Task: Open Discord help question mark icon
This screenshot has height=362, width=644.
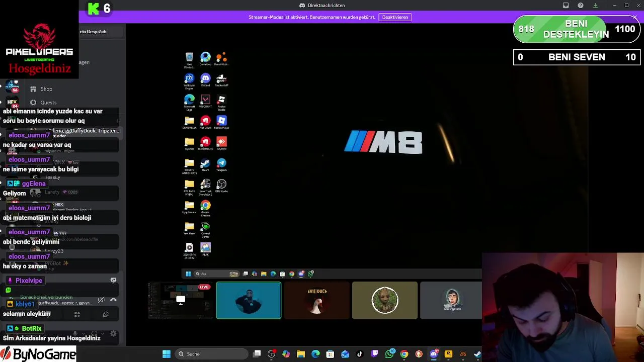Action: [581, 6]
